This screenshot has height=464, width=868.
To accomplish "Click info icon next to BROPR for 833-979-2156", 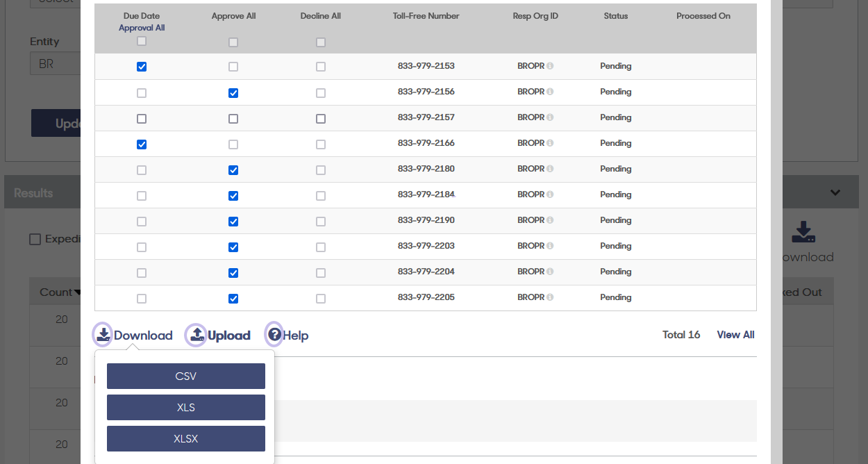I will pyautogui.click(x=550, y=92).
